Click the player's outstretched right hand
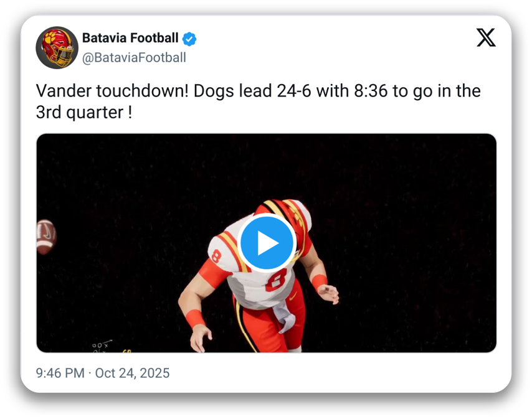The width and height of the screenshot is (532, 419). 329,293
